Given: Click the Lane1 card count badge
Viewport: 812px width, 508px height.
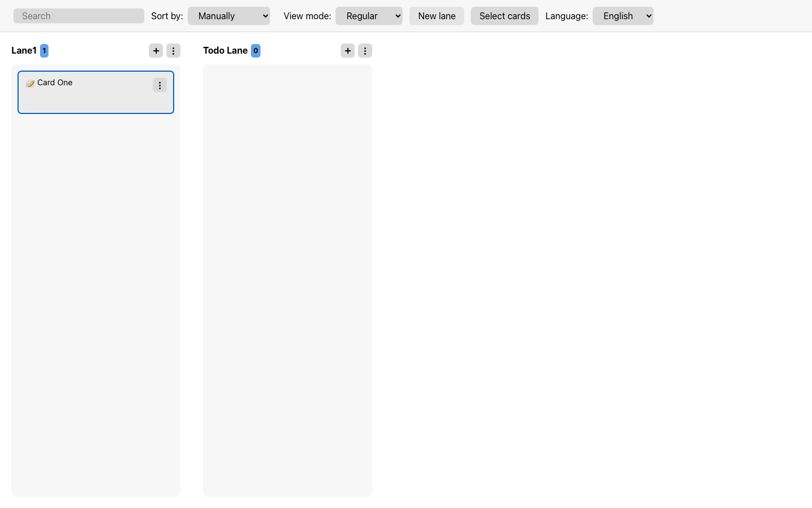Looking at the screenshot, I should 44,51.
